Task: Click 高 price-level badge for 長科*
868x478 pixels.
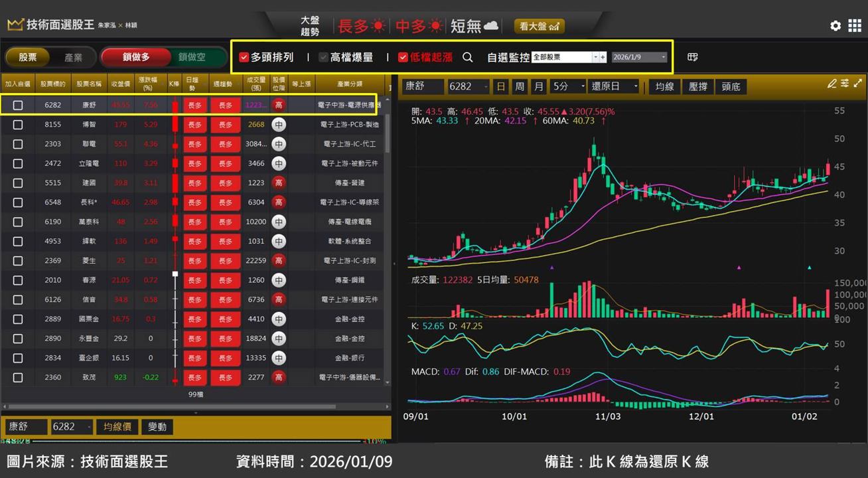Action: tap(279, 202)
